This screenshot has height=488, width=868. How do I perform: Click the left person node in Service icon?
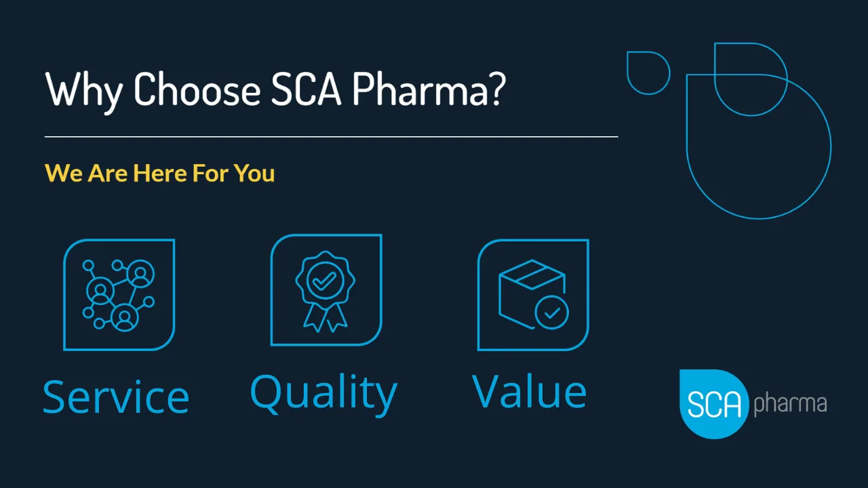(x=100, y=290)
